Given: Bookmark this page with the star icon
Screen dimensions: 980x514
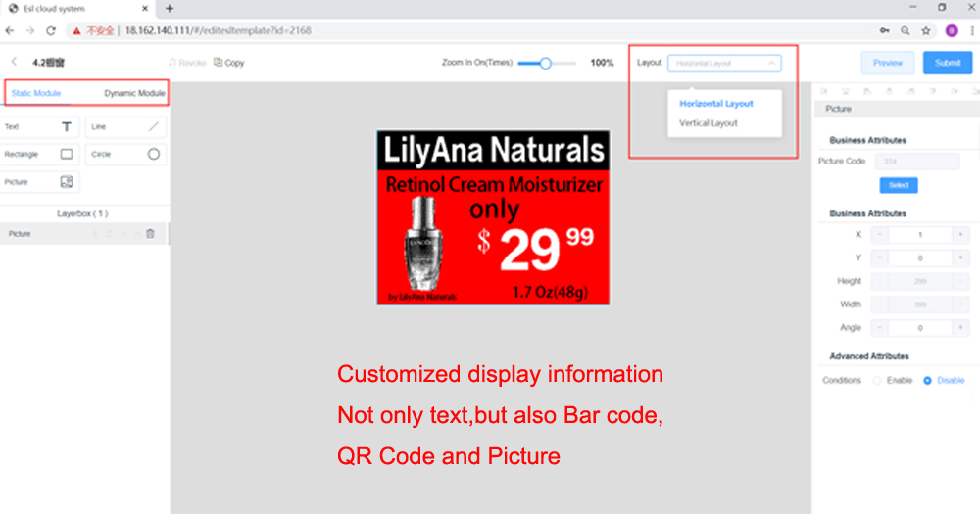Looking at the screenshot, I should pos(926,30).
